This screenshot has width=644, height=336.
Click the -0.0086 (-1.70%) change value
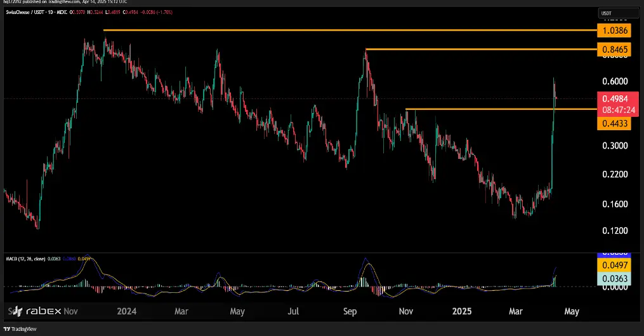point(157,12)
